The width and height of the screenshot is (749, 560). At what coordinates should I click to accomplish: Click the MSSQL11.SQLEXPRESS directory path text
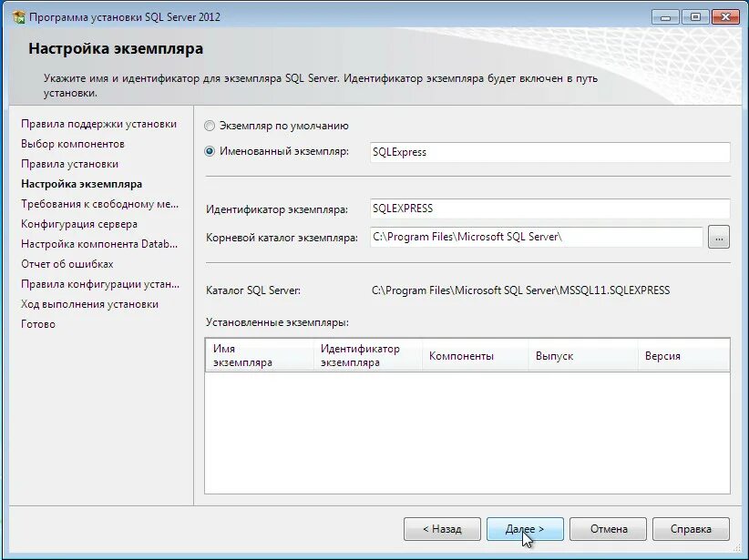pos(520,290)
